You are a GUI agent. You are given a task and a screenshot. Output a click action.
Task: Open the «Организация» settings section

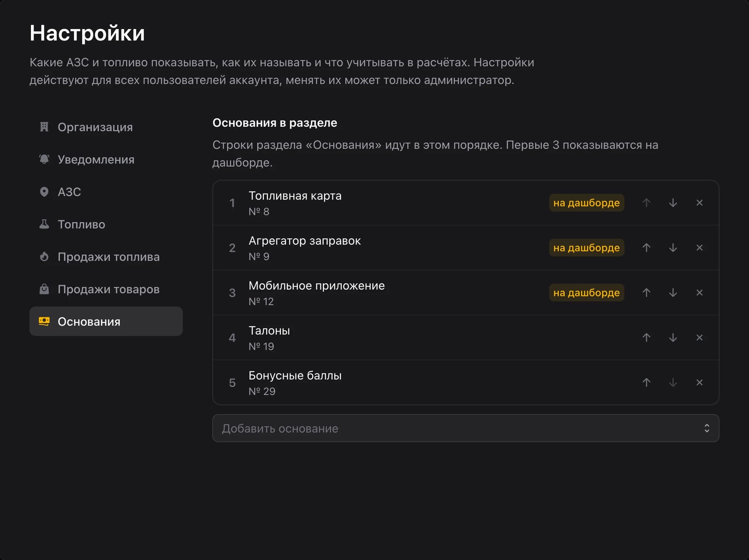[x=106, y=127]
